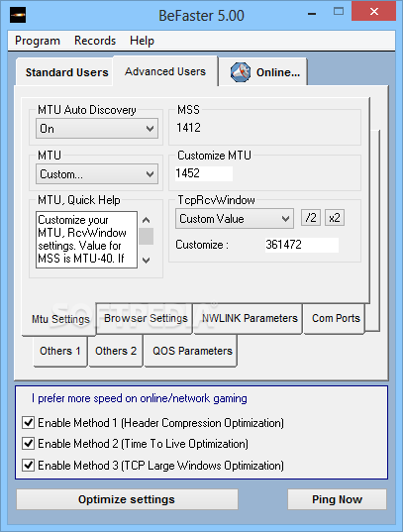Toggle Enable Method 2 Time To Live checkbox
Screen dimensions: 403x532
[x=28, y=444]
